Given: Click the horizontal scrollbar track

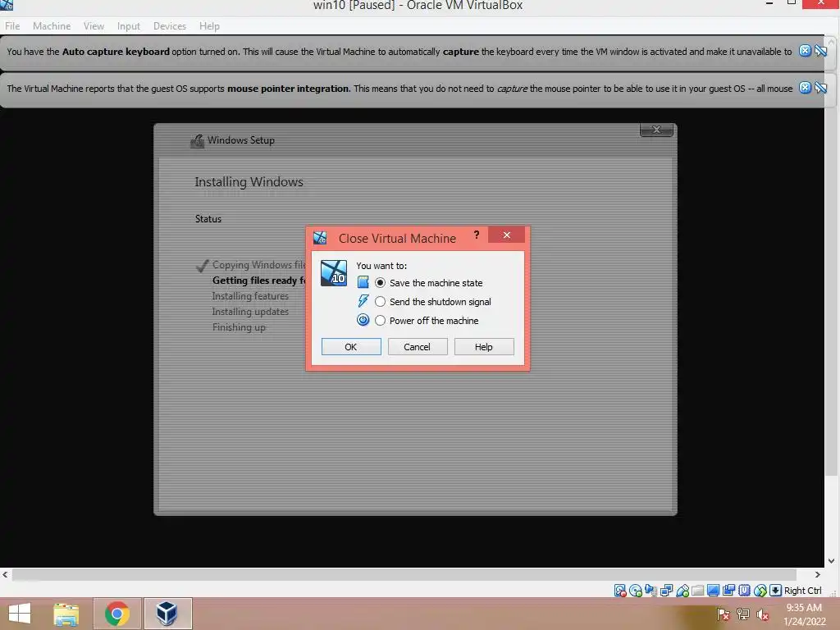Looking at the screenshot, I should click(x=404, y=574).
